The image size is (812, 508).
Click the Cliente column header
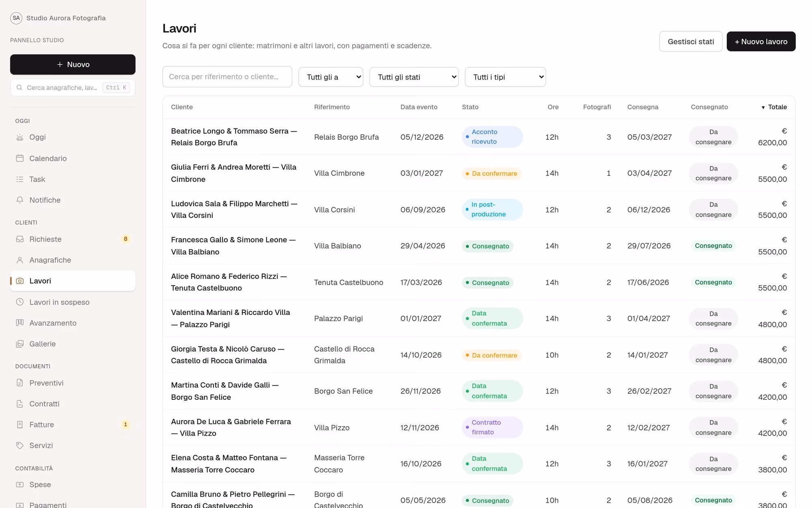(x=181, y=107)
